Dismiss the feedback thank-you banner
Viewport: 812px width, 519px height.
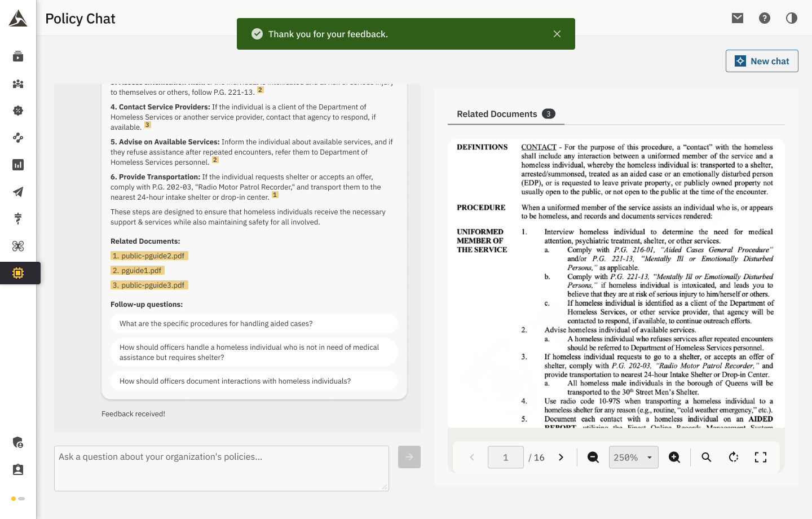coord(557,33)
